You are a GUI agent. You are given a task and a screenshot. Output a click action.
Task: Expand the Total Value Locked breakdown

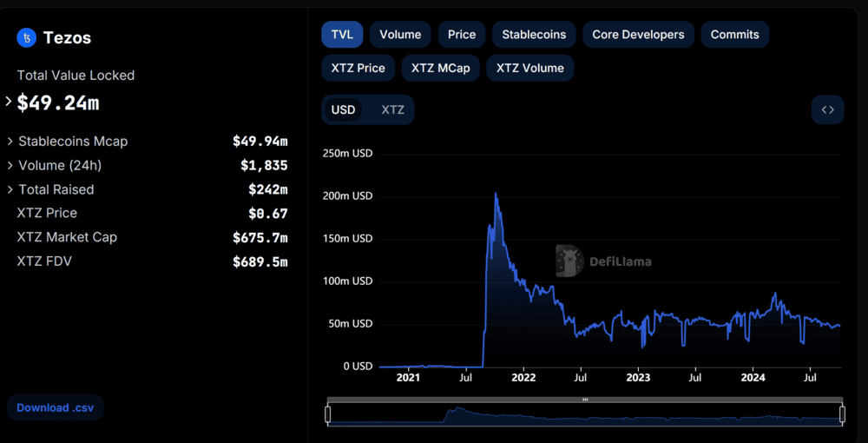coord(9,102)
